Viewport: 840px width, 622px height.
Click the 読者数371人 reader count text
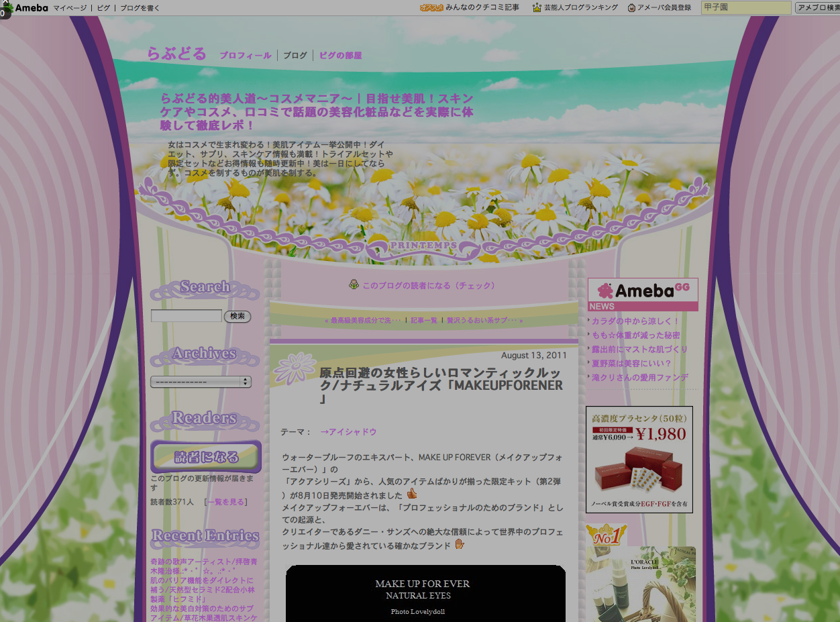point(172,502)
